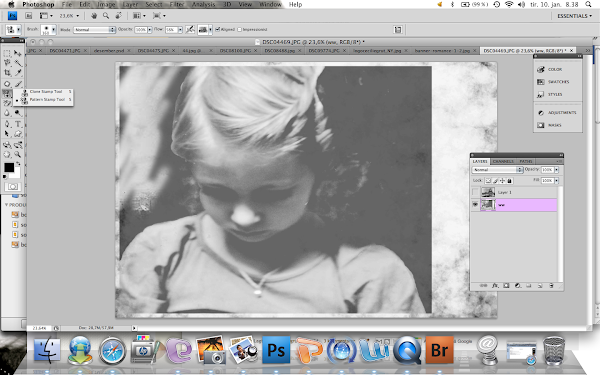Switch to the Paths tab
This screenshot has height=375, width=600.
point(526,161)
